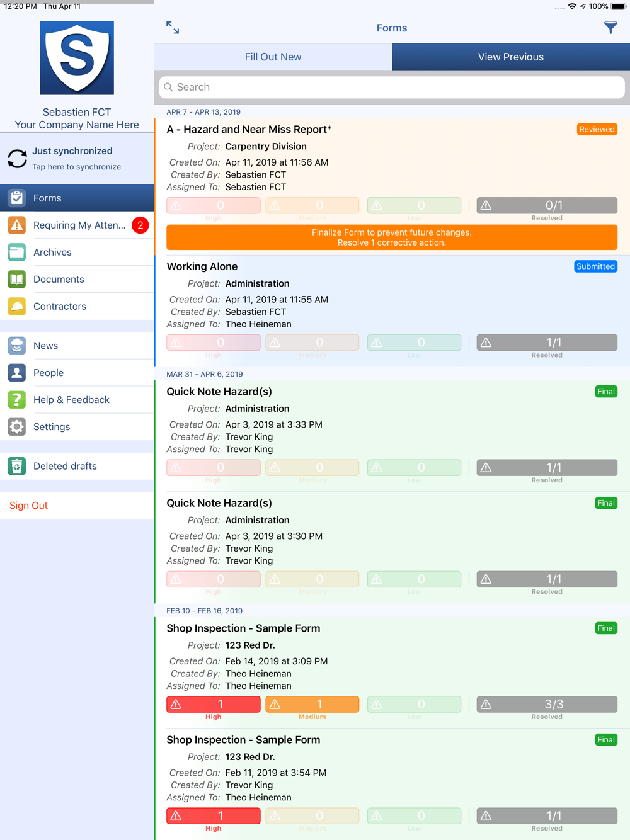The image size is (630, 840).
Task: Tap Resolved 0/1 bar on Hazard report
Action: tap(547, 205)
